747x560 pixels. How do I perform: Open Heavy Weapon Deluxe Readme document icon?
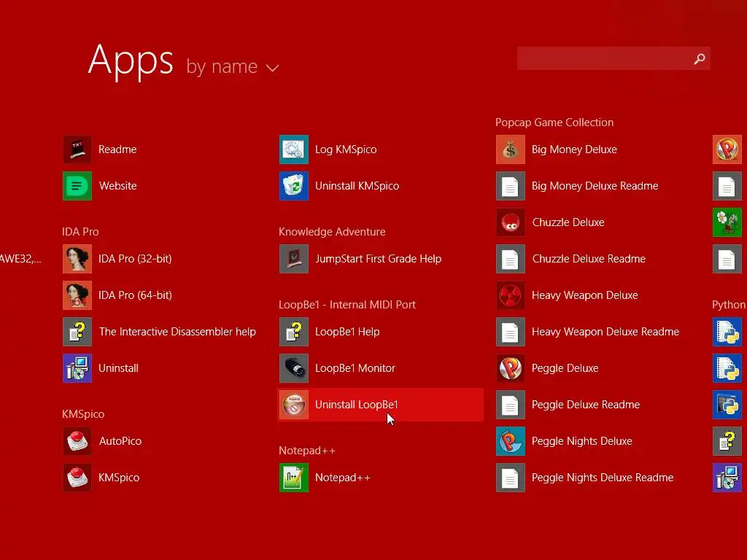pos(510,332)
